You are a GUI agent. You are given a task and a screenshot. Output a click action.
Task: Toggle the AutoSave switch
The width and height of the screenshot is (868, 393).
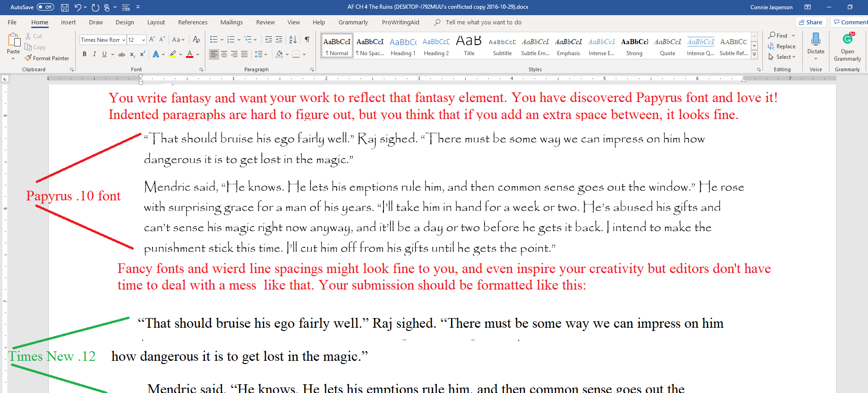[45, 7]
